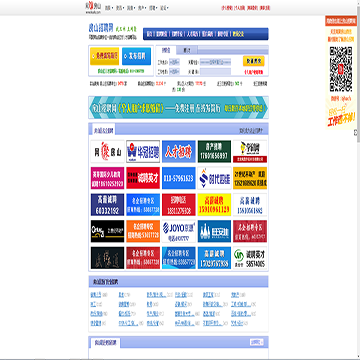
Task: Click the 网聚唐山 logo tile
Action: [x=107, y=151]
